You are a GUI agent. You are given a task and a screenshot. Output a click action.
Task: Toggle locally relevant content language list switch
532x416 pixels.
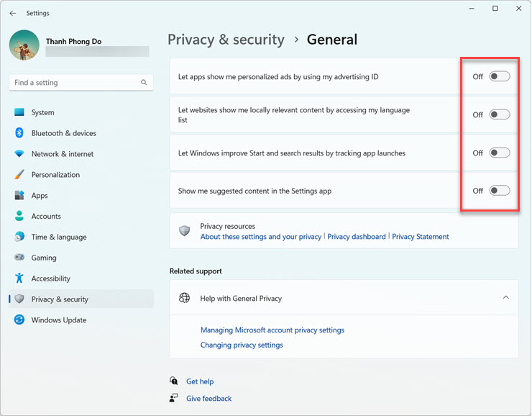[500, 114]
